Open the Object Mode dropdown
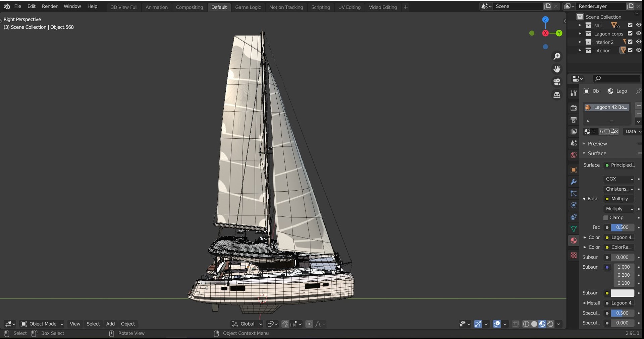The width and height of the screenshot is (644, 339). [42, 324]
